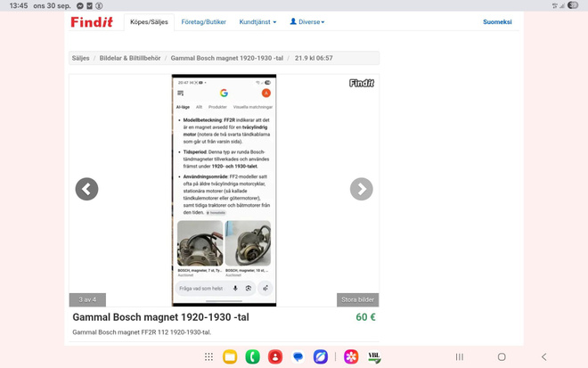The image size is (588, 368).
Task: Open the red contacts app
Action: (275, 356)
